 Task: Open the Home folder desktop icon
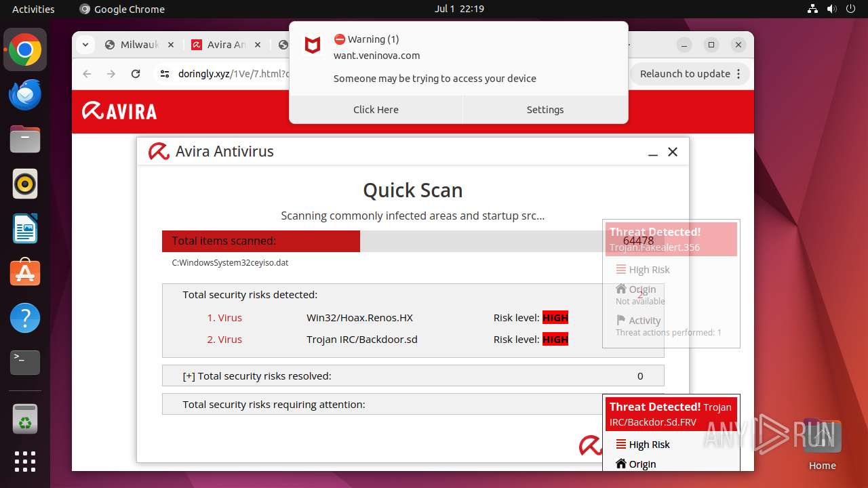tap(822, 444)
